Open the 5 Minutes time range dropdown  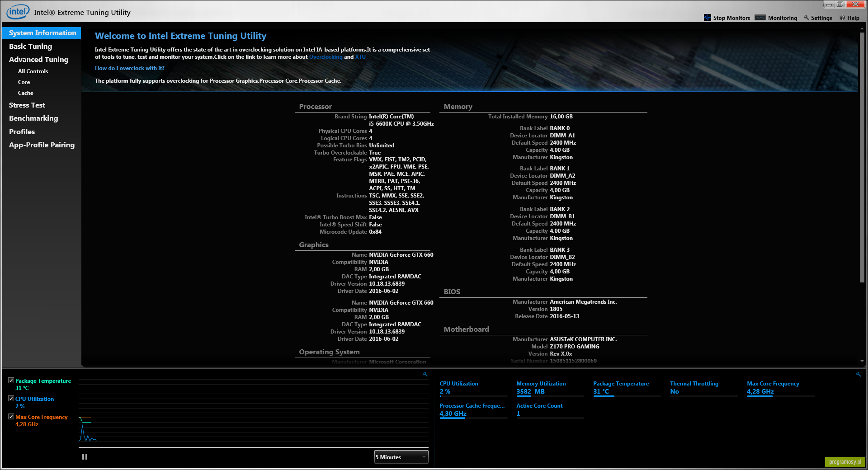[401, 457]
